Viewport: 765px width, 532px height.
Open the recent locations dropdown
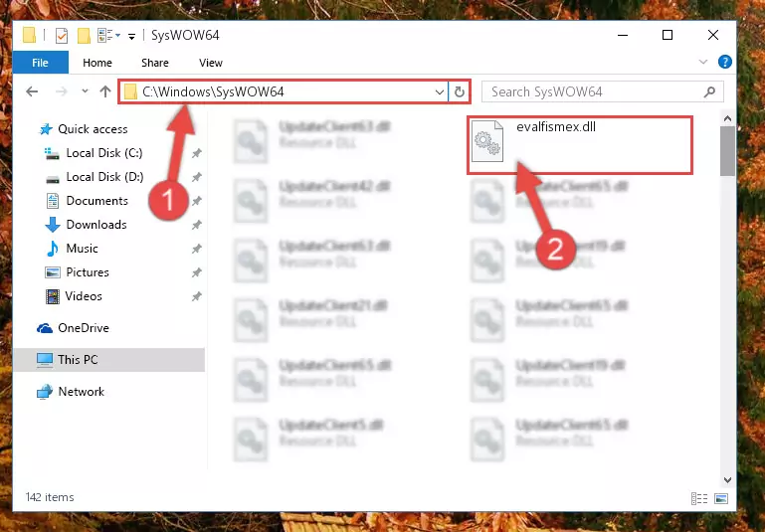point(85,91)
